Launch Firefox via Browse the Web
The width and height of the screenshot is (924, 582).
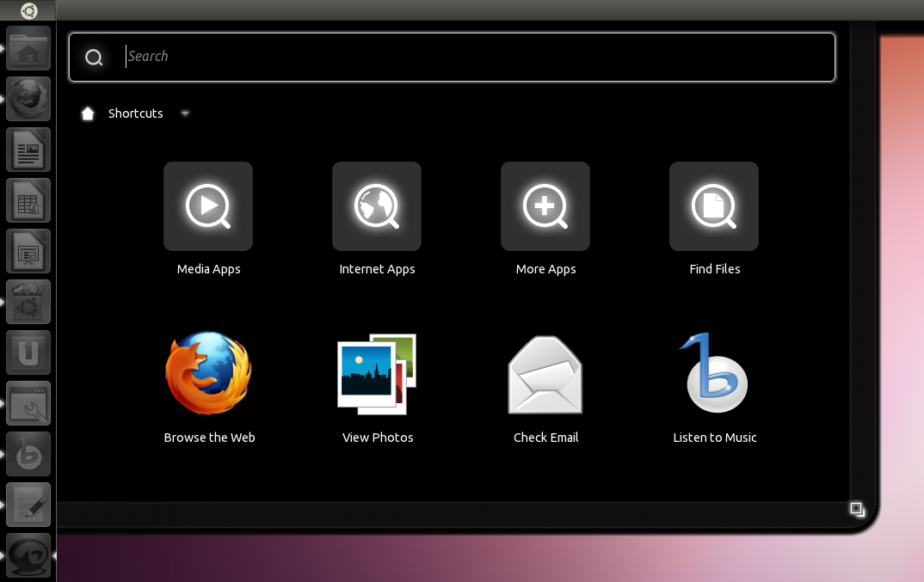pos(208,373)
